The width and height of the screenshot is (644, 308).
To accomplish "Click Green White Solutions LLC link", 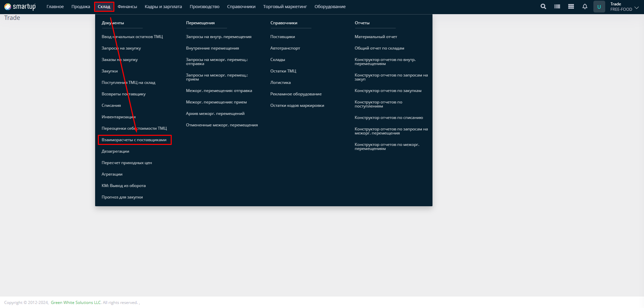I will [x=76, y=303].
